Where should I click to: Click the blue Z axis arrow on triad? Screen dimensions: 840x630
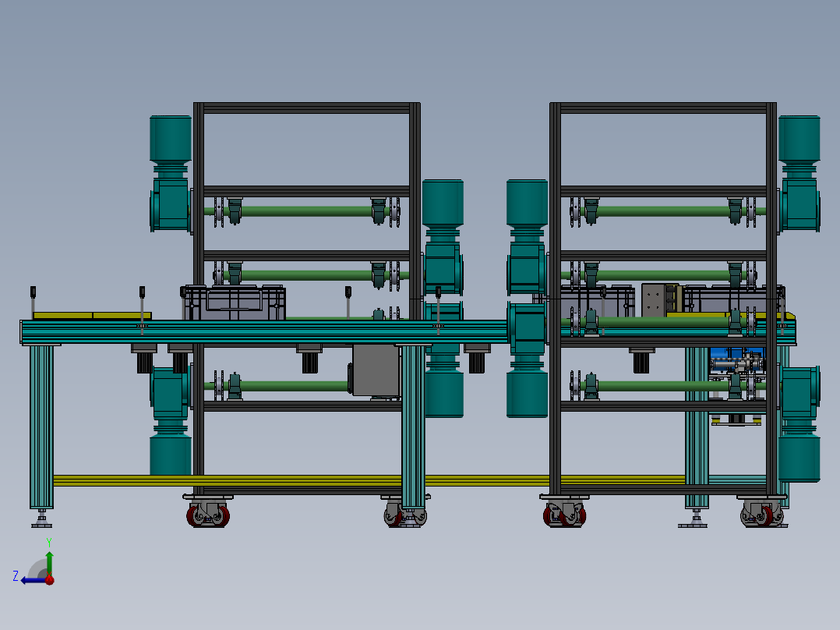34,580
